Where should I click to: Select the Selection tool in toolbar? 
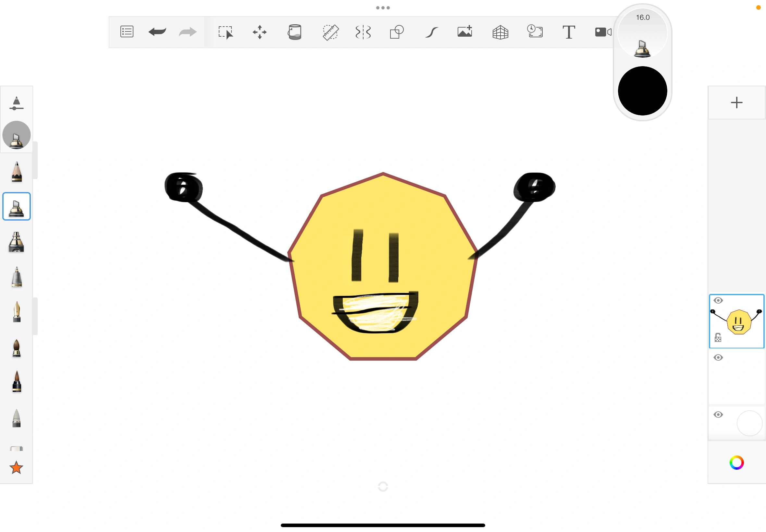click(226, 32)
